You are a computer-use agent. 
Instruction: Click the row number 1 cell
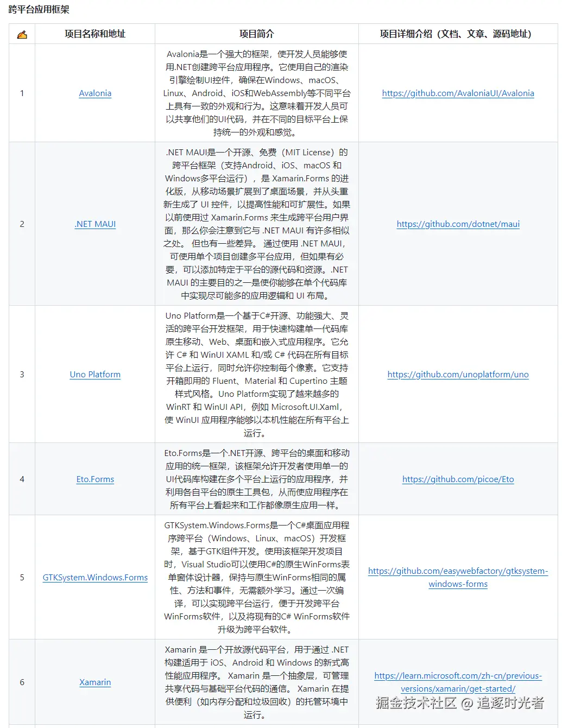tap(22, 93)
